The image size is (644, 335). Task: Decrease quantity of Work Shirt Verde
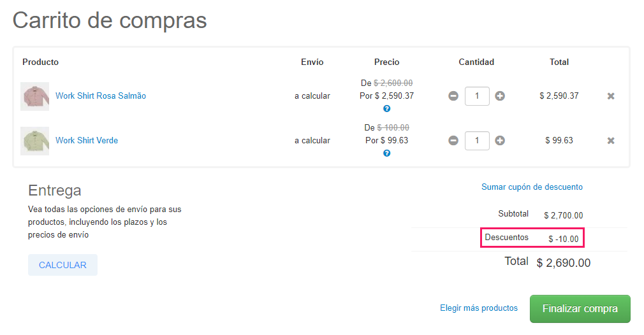click(x=453, y=141)
